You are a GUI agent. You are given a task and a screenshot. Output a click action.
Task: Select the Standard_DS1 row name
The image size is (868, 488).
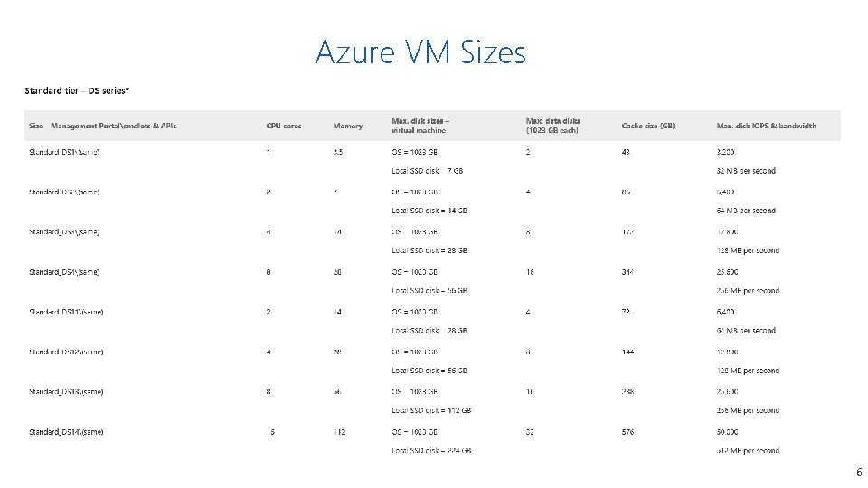point(64,152)
